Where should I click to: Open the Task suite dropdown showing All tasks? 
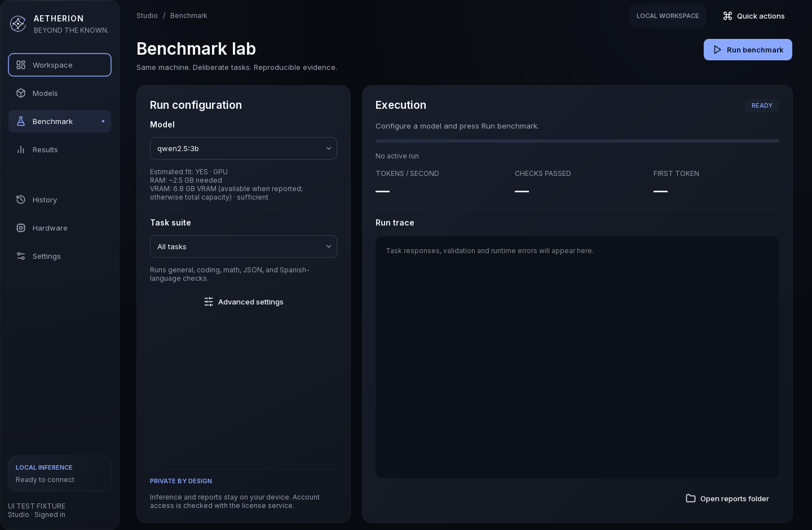(244, 246)
